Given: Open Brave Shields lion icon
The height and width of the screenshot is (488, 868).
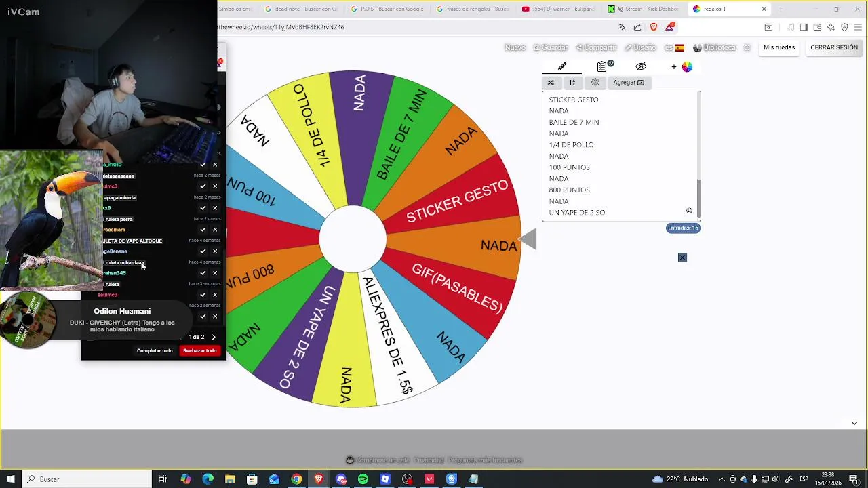Looking at the screenshot, I should point(654,27).
